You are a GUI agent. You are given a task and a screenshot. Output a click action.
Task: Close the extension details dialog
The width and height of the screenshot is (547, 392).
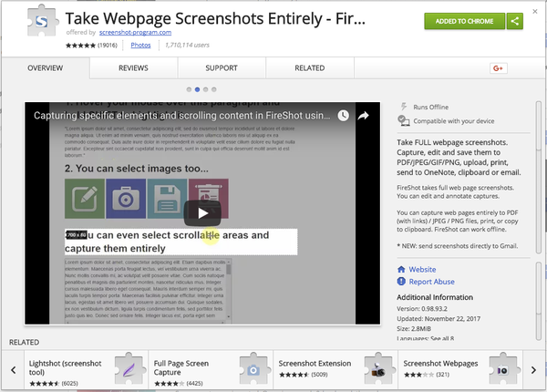click(x=535, y=12)
